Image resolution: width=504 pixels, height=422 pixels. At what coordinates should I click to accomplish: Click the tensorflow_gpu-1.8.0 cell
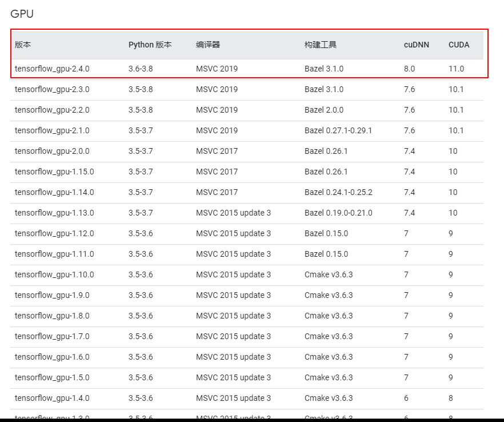52,316
